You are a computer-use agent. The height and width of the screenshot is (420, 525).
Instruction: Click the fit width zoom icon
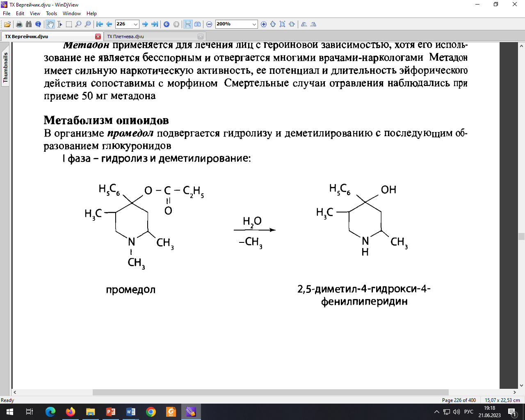292,24
